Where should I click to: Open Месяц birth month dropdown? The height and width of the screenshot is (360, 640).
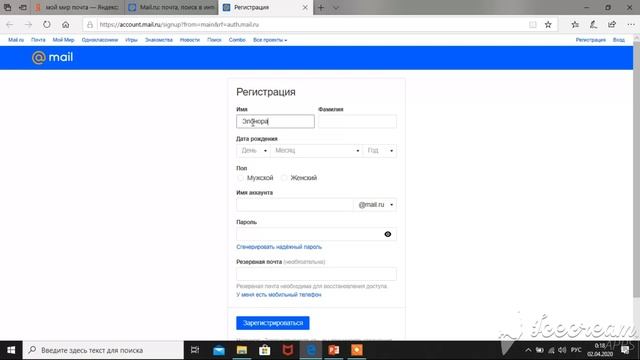[316, 151]
